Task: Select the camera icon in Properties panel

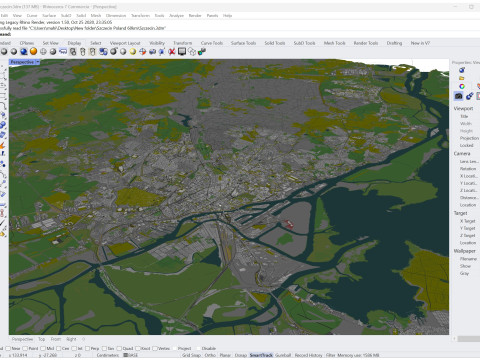Action: tap(459, 96)
